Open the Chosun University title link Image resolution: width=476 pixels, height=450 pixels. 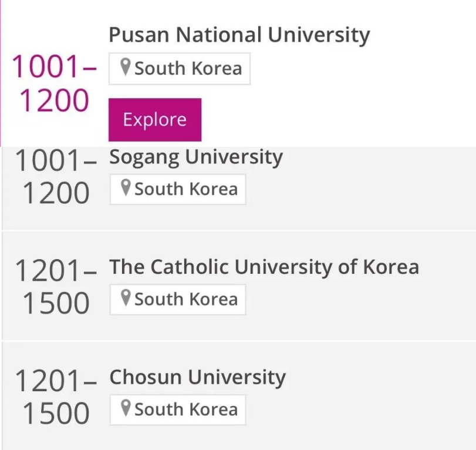tap(197, 377)
